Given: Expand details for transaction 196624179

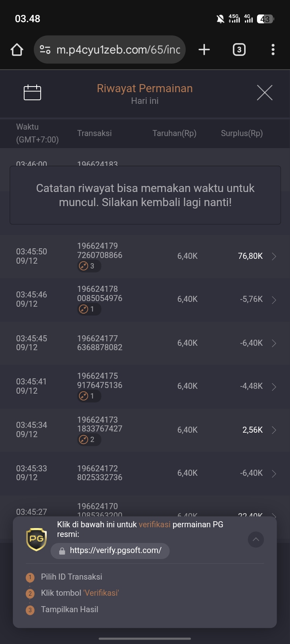Looking at the screenshot, I should (274, 256).
